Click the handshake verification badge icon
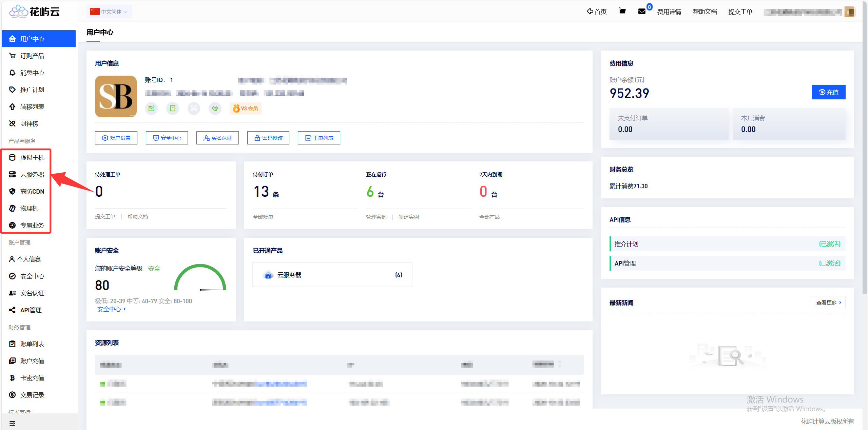Image resolution: width=868 pixels, height=430 pixels. (x=215, y=109)
